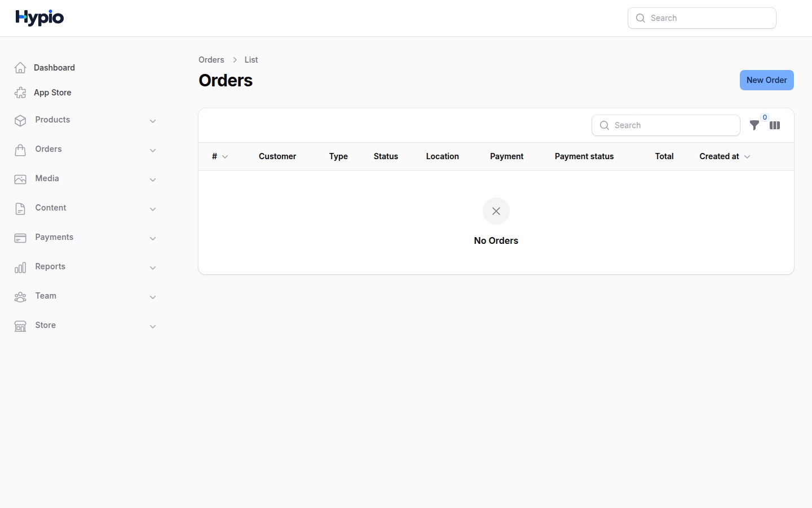Click the List breadcrumb
The image size is (812, 508).
251,60
